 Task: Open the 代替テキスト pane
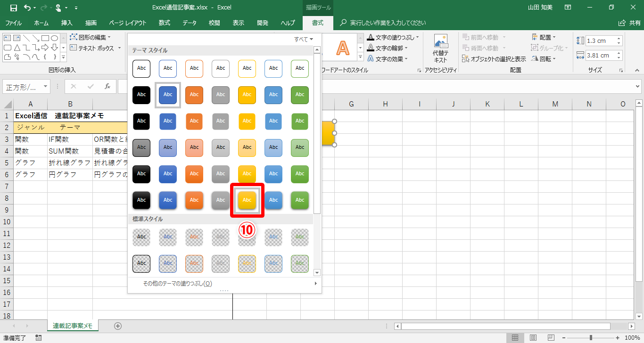click(x=440, y=49)
